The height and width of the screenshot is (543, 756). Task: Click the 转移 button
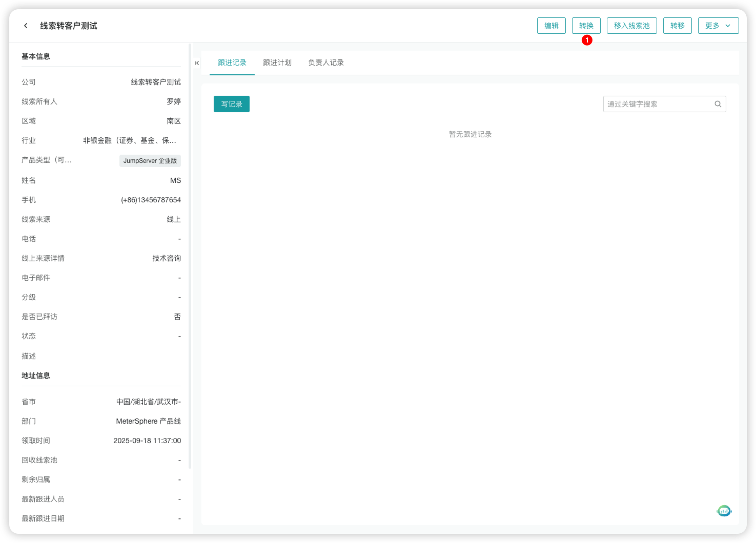(677, 25)
